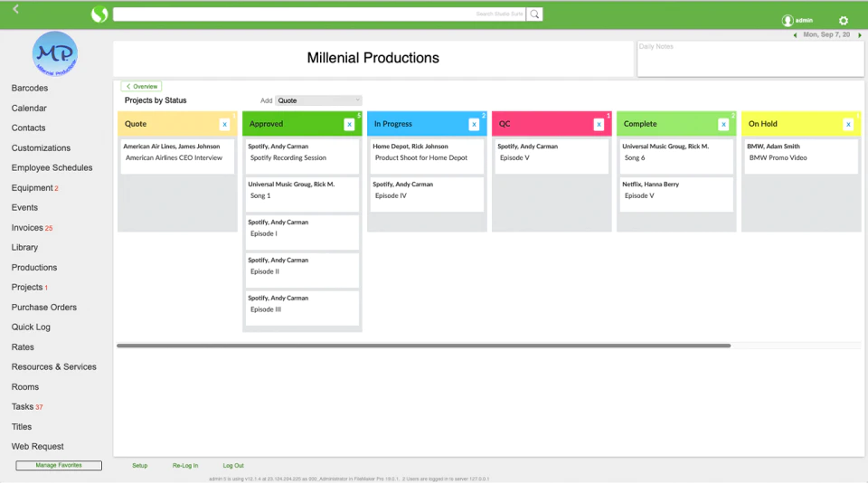Viewport: 868px width, 484px height.
Task: Remove the Quote column with its X
Action: pyautogui.click(x=225, y=125)
